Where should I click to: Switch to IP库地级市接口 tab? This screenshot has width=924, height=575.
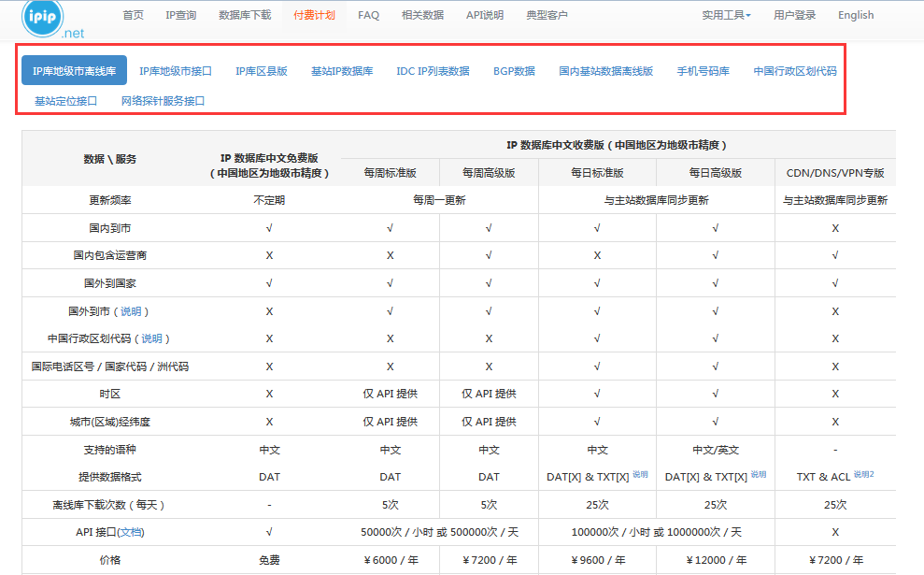(x=176, y=71)
